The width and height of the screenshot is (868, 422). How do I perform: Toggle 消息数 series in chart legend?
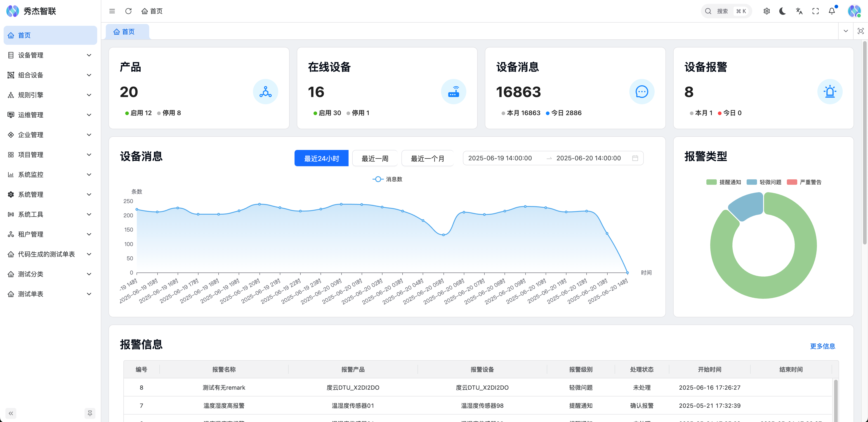coord(387,179)
